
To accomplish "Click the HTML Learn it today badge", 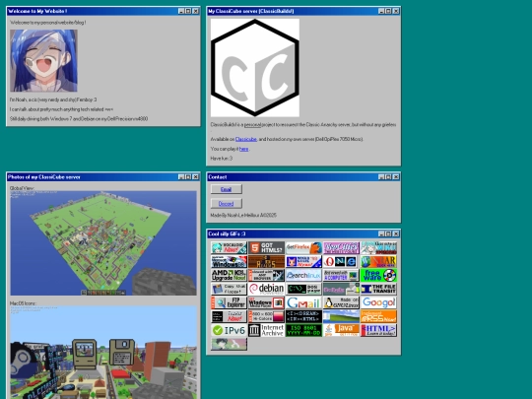I will pos(378,330).
